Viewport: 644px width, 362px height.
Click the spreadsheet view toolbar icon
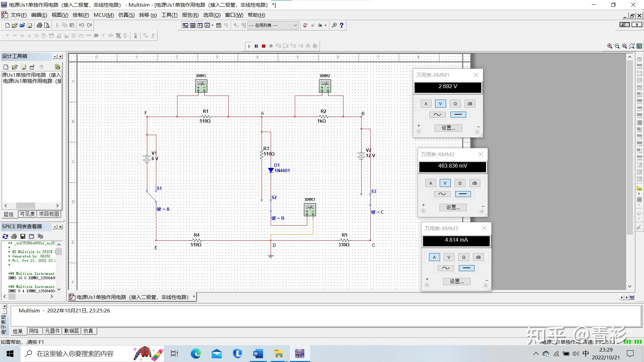[x=193, y=25]
